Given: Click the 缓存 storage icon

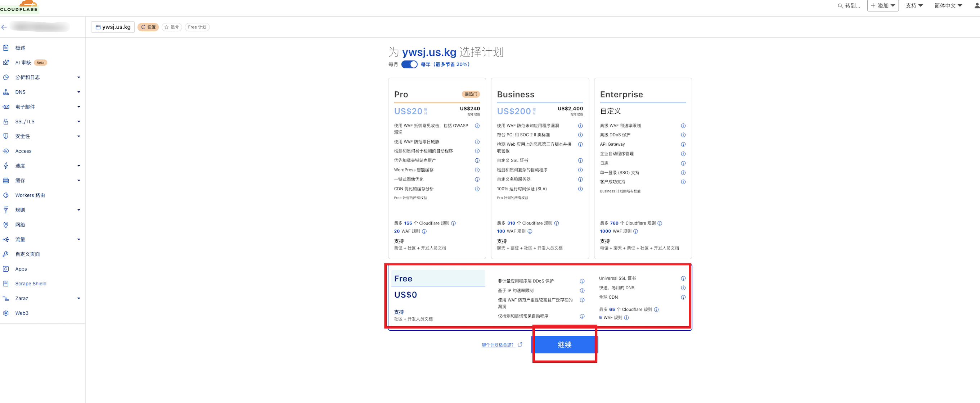Looking at the screenshot, I should pos(6,181).
